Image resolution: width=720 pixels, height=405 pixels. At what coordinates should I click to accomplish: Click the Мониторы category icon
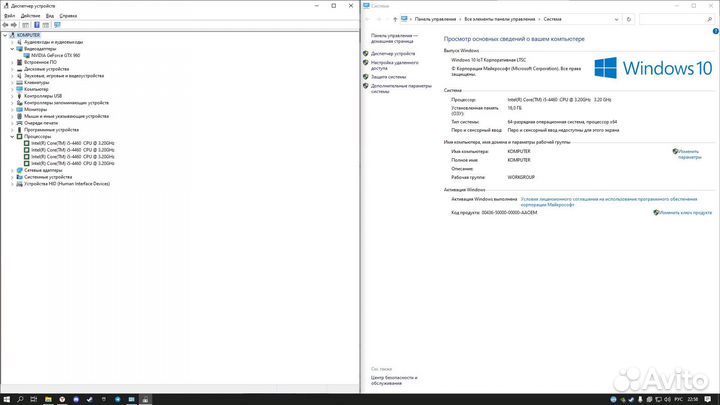coord(19,109)
